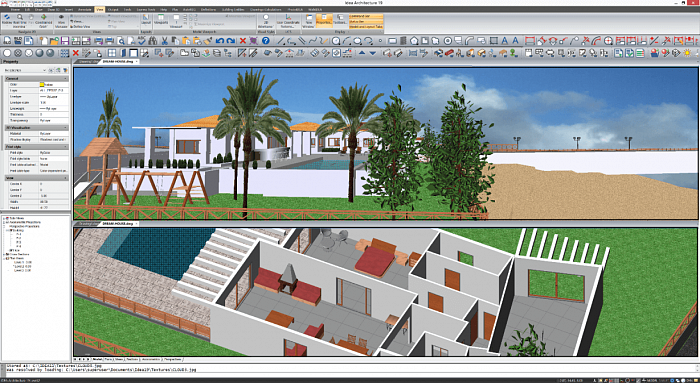Click the blue up arrow icon
This screenshot has height=383, width=700.
click(x=362, y=53)
